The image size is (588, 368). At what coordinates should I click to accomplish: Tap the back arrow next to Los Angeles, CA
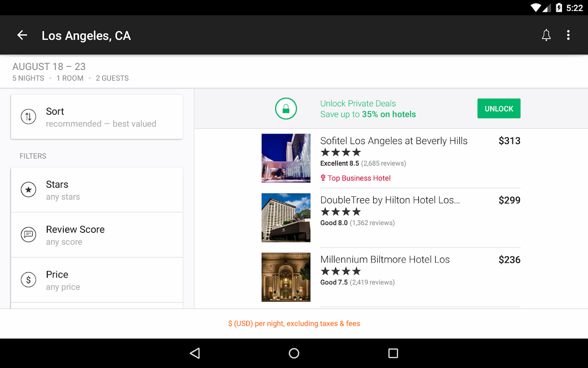[22, 35]
